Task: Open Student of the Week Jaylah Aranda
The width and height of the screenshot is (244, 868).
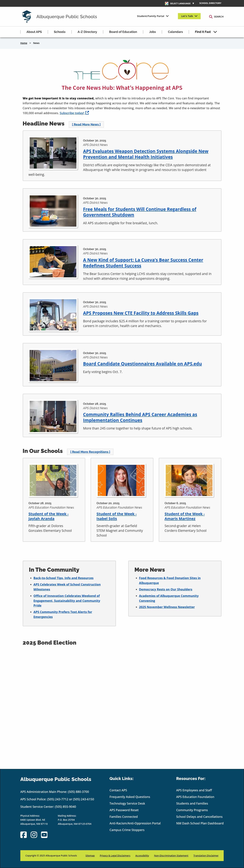Action: [48, 516]
